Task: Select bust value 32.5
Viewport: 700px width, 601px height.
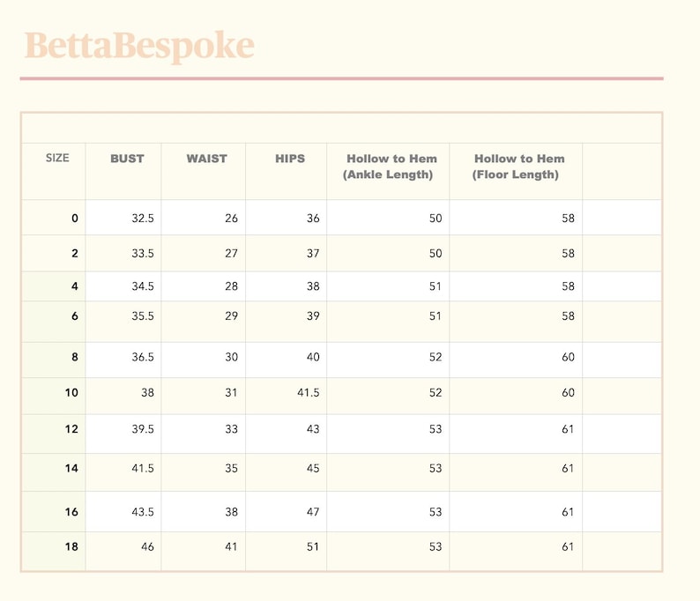Action: point(143,219)
